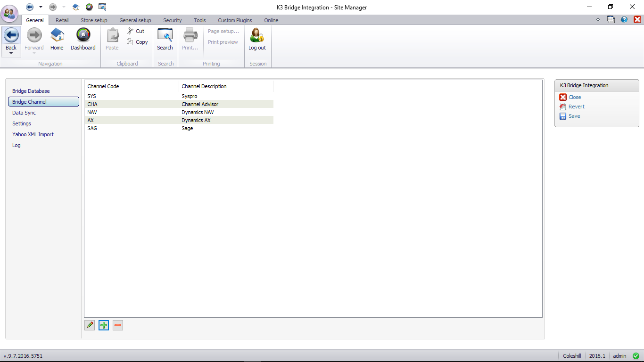Click Save in K3 Bridge Integration panel
Viewport: 644px width, 362px height.
[574, 116]
